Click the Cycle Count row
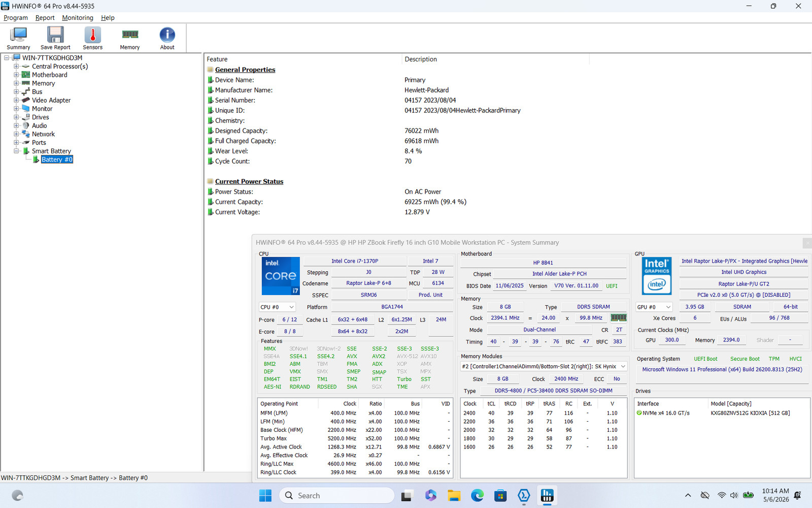Viewport: 812px width, 508px height. coord(309,161)
